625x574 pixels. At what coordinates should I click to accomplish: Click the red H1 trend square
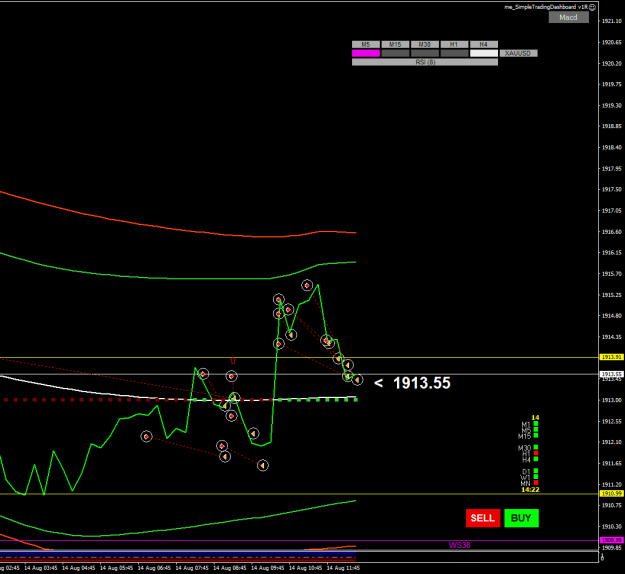(536, 453)
